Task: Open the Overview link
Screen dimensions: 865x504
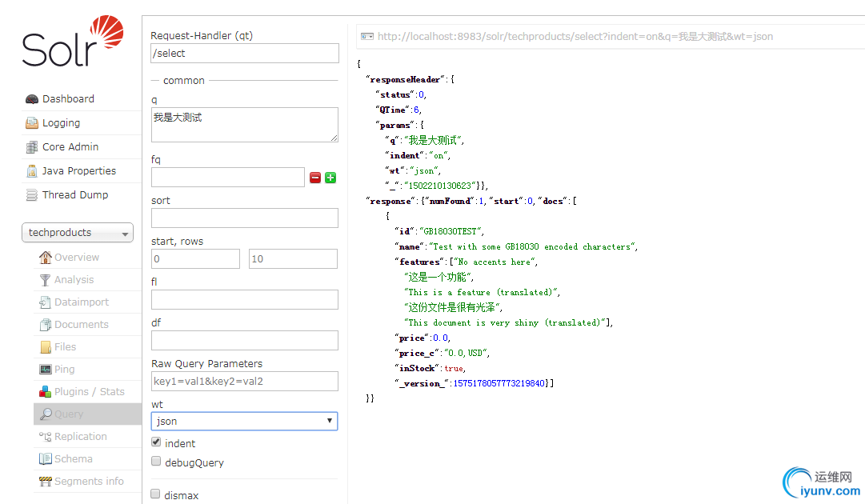Action: (77, 257)
